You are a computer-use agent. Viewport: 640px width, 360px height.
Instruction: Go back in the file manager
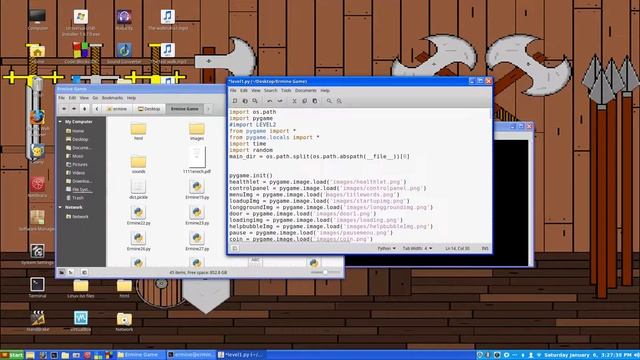point(64,109)
